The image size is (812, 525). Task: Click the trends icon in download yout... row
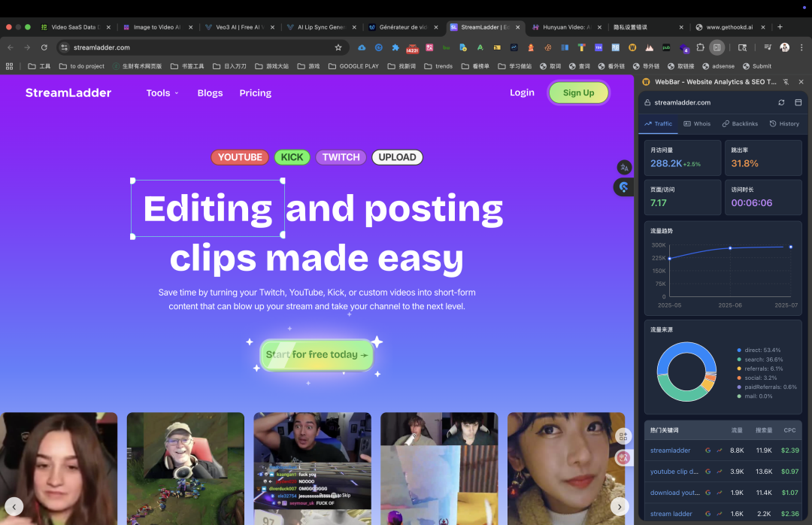(720, 493)
